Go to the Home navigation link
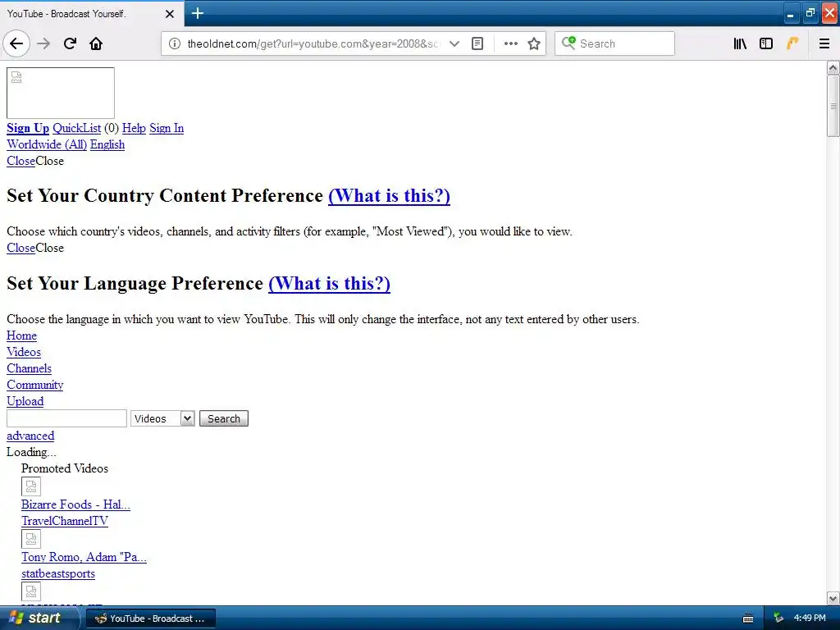This screenshot has height=630, width=840. (22, 336)
